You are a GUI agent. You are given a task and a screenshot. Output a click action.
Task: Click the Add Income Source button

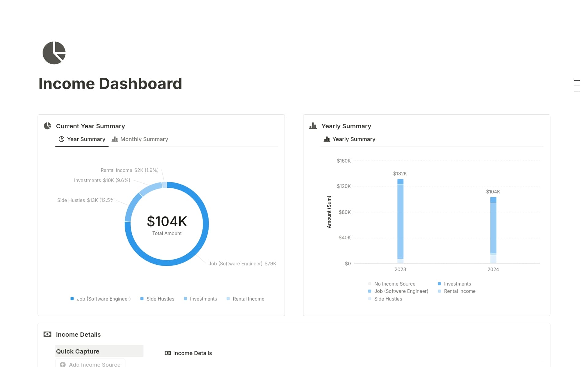(x=90, y=364)
